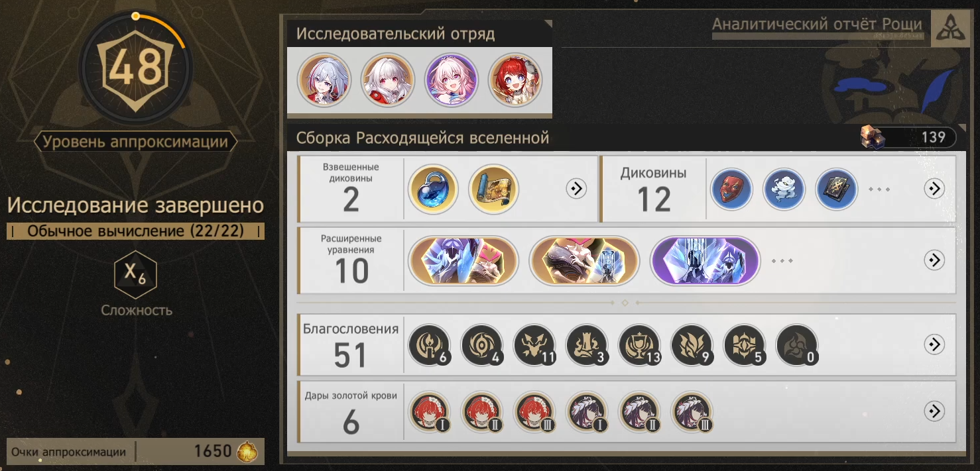Expand the Дары золотой крови arrow
The height and width of the screenshot is (471, 980).
934,411
